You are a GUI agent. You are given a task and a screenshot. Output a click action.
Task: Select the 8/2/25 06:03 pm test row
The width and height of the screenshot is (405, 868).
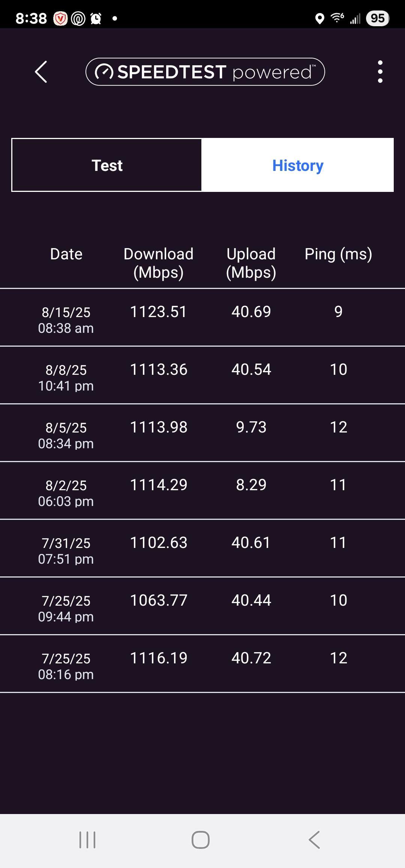[x=202, y=491]
